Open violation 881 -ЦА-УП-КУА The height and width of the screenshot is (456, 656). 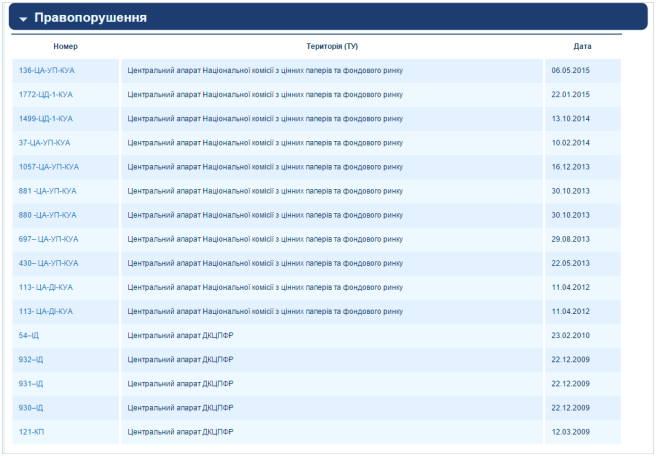click(48, 191)
